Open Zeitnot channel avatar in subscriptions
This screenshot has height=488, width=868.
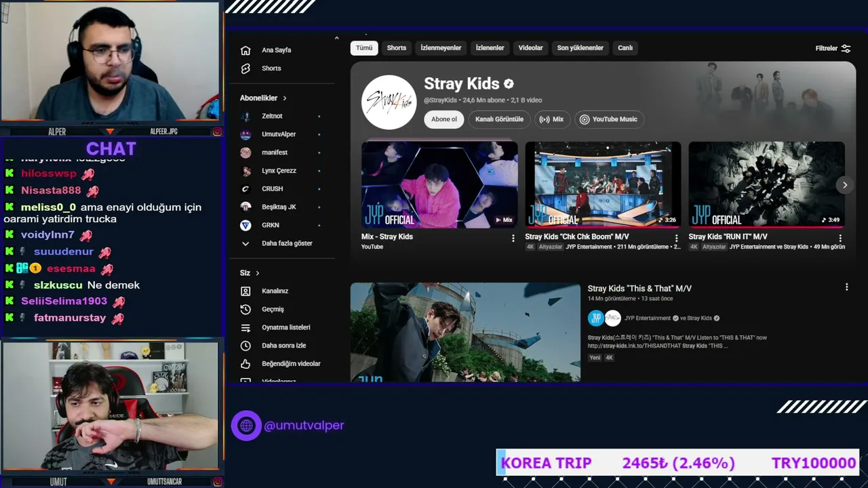click(x=245, y=116)
